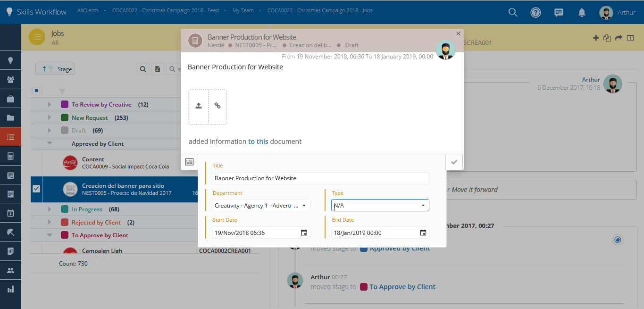
Task: Open calculator icon in left sidebar
Action: [x=10, y=156]
